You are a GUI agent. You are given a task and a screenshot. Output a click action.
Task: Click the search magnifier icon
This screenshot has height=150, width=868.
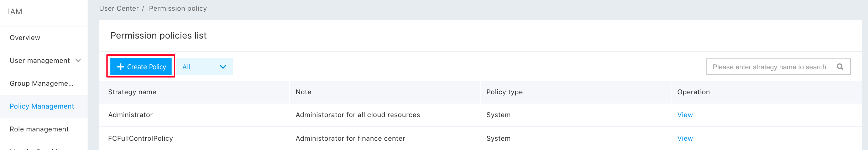(840, 67)
